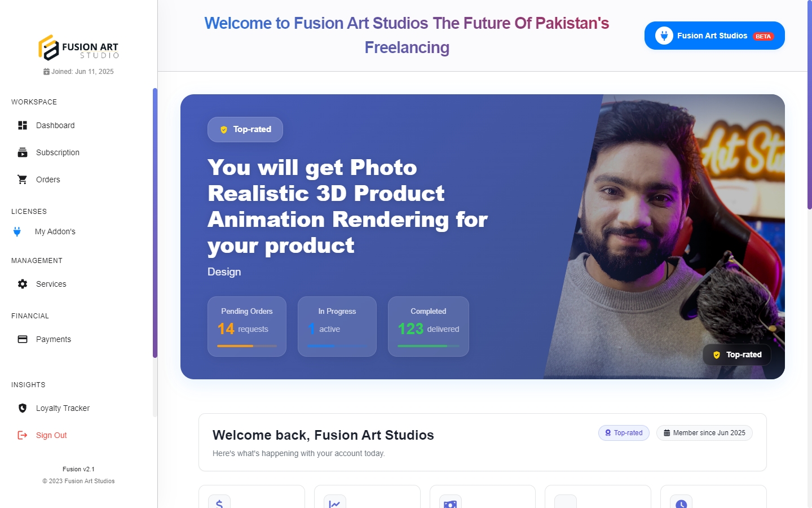812x508 pixels.
Task: Click the Loyalty Tracker shield icon
Action: 23,408
